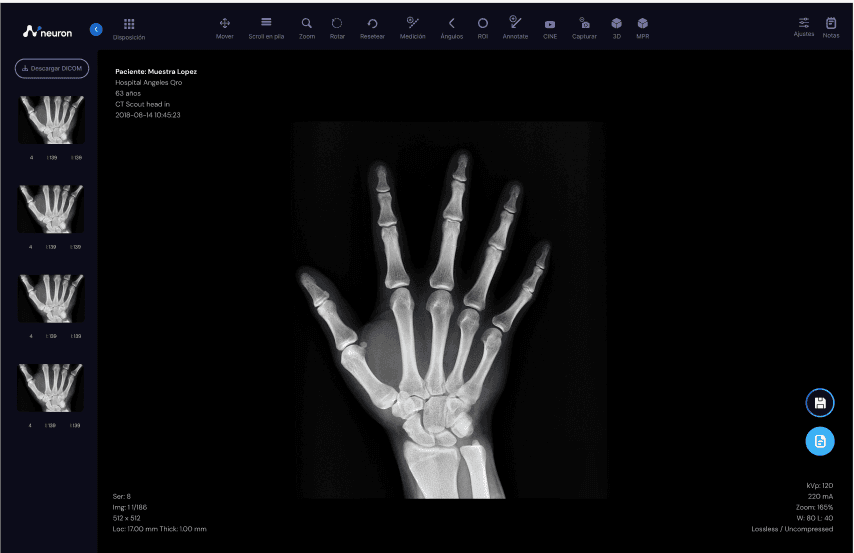Select the Ángulos angle tool
Viewport: 854px width, 553px height.
click(x=451, y=23)
